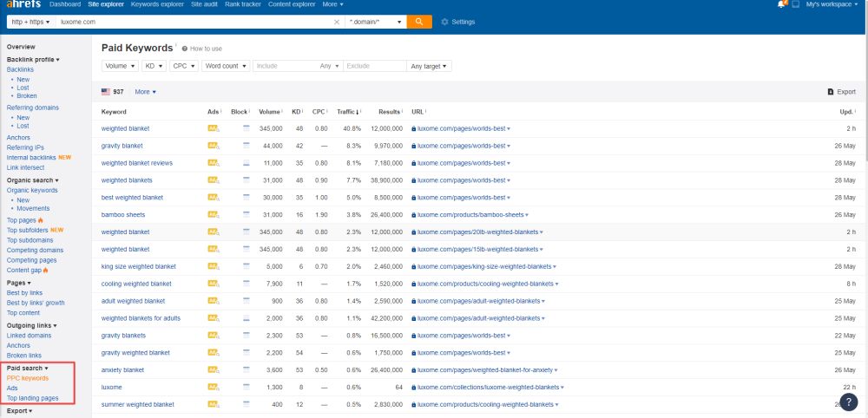View ads icon for gravity blanket row

213,146
